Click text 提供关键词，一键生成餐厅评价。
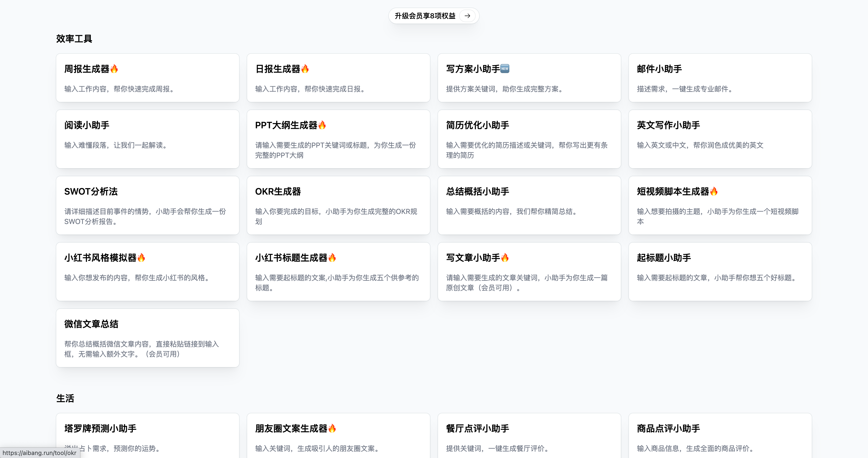 pyautogui.click(x=498, y=448)
